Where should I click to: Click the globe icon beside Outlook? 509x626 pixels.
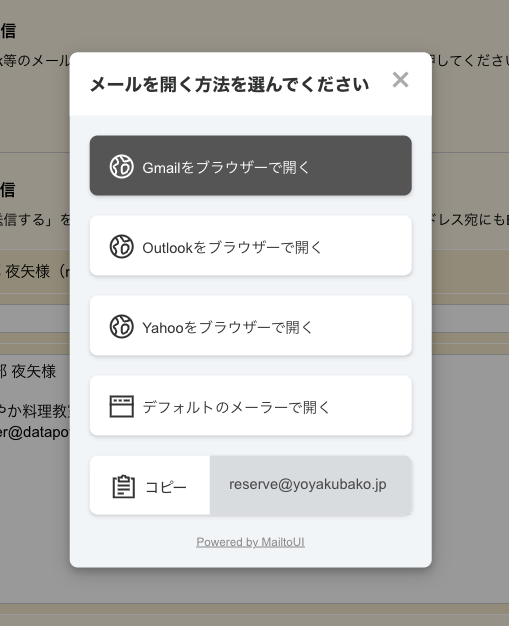pyautogui.click(x=122, y=246)
